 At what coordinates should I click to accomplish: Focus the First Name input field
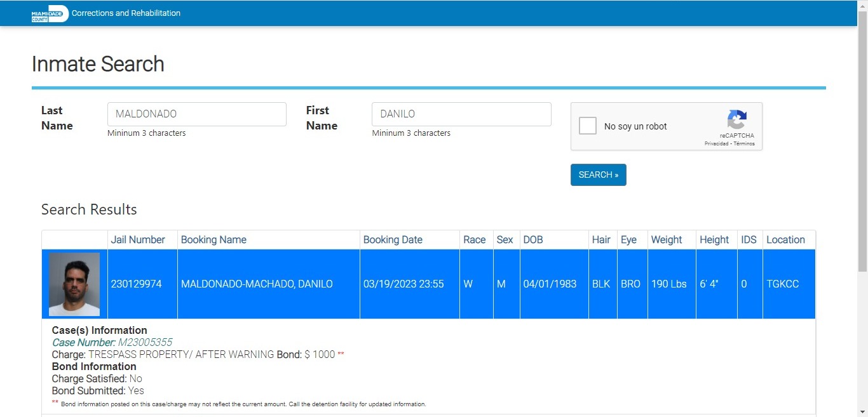pos(461,114)
